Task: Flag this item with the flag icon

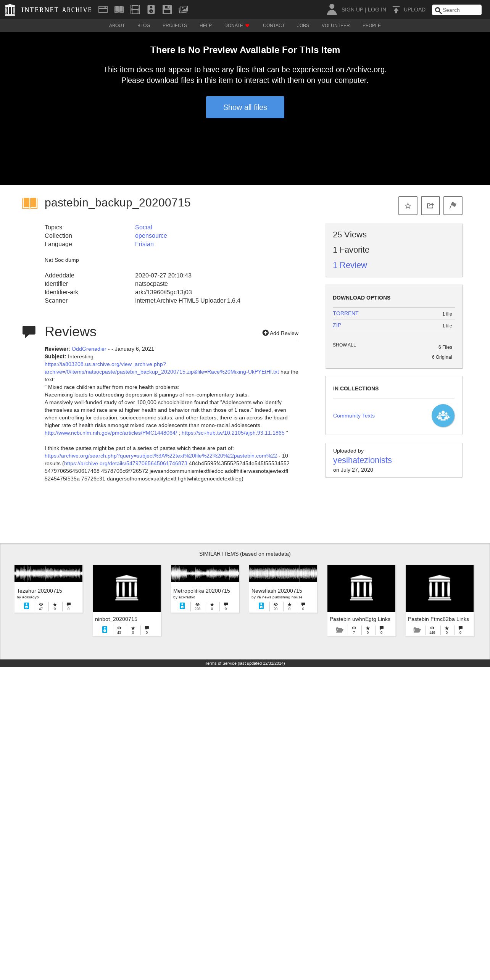Action: tap(453, 206)
